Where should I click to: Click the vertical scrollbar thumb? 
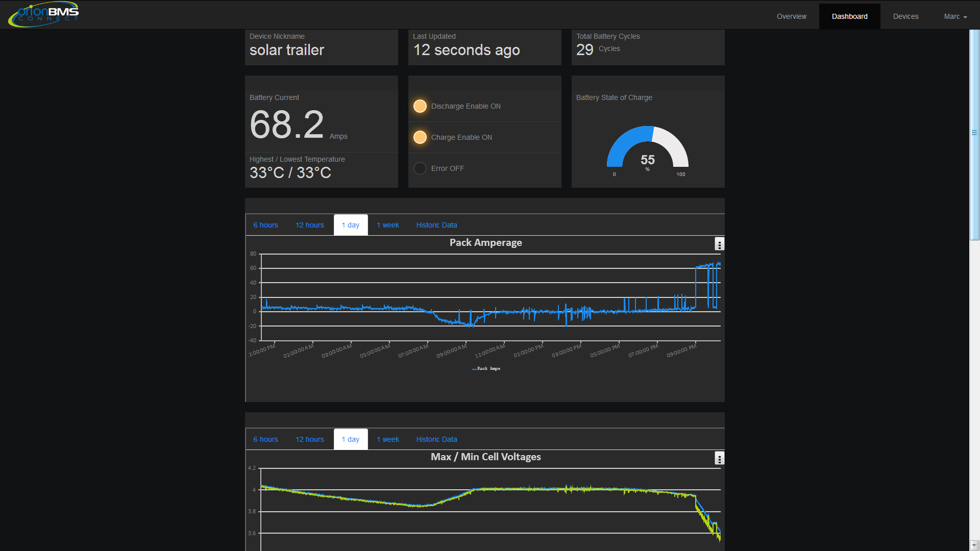click(x=974, y=134)
